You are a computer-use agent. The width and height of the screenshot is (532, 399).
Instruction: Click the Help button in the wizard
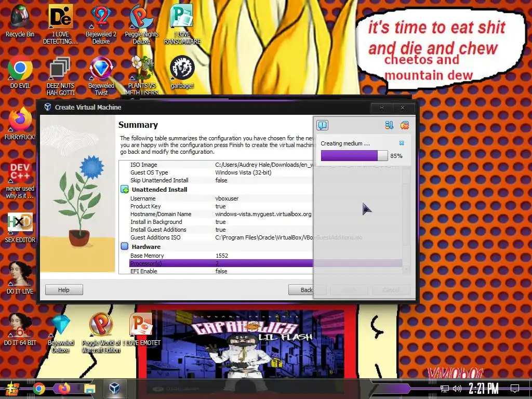pos(64,290)
